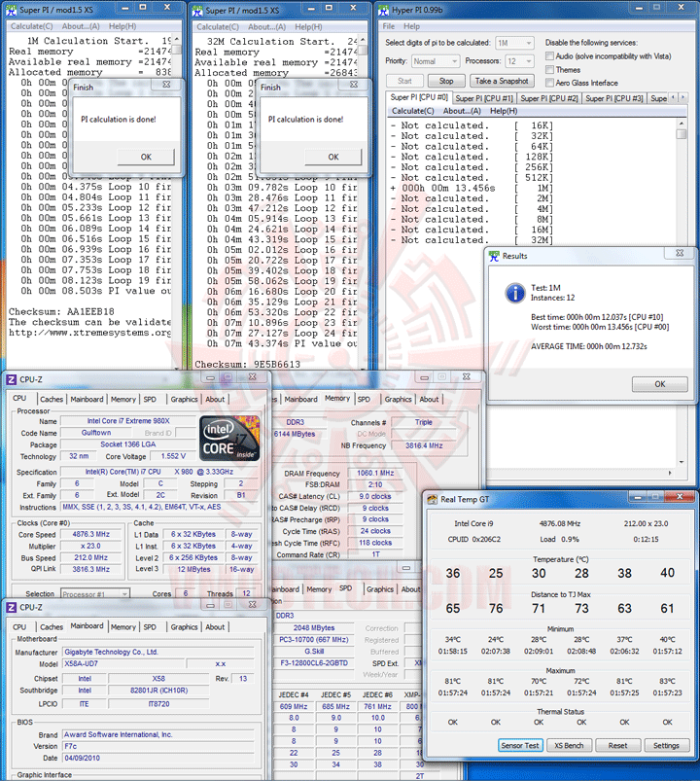
Task: Open Memory tab in upper CPU-Z
Action: (x=122, y=400)
